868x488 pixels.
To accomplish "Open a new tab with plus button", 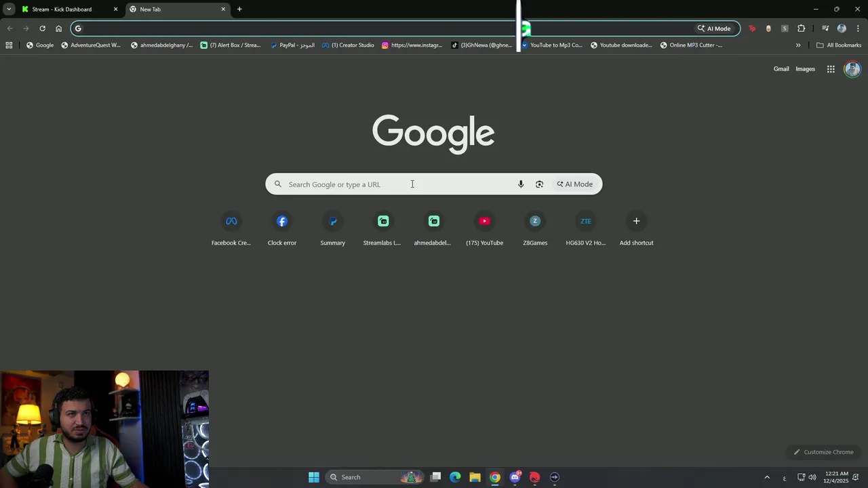I will 239,9.
